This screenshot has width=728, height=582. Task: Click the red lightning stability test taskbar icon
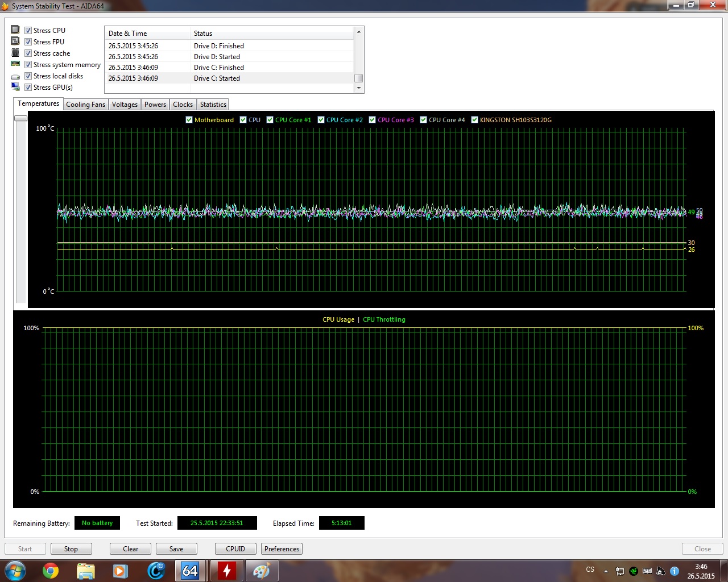[x=227, y=570]
